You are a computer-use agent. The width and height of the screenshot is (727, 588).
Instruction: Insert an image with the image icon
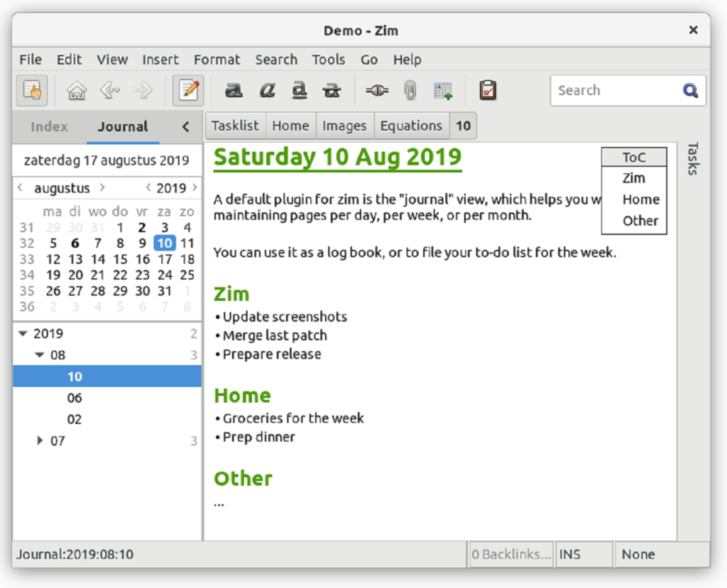click(x=443, y=90)
